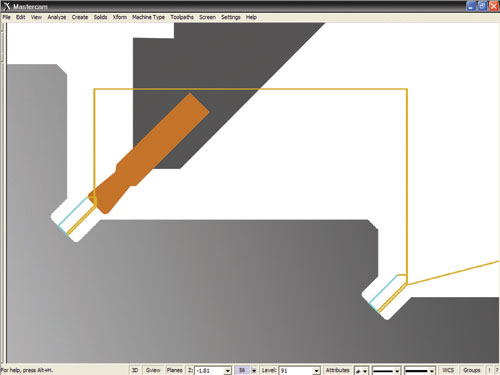Image resolution: width=500 pixels, height=375 pixels.
Task: Minimize the Mastercam window
Action: tap(471, 6)
